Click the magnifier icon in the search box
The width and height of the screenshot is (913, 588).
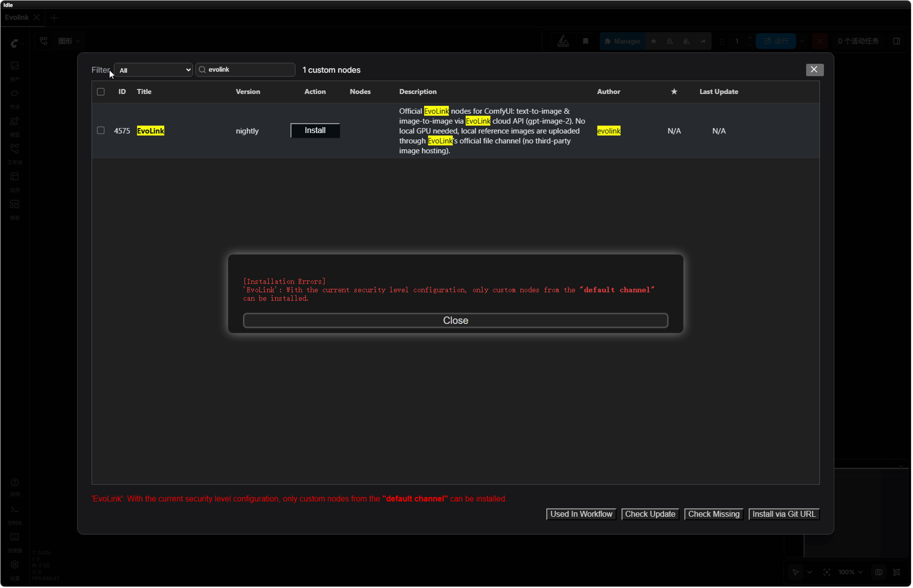coord(203,69)
